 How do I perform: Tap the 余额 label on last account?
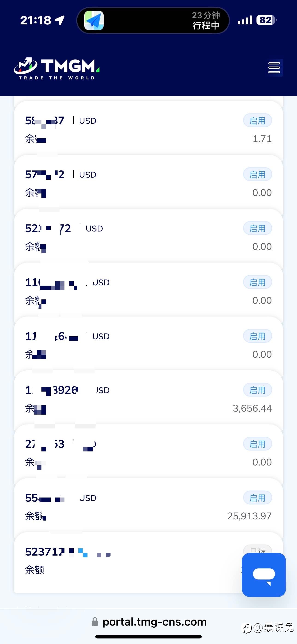[35, 570]
